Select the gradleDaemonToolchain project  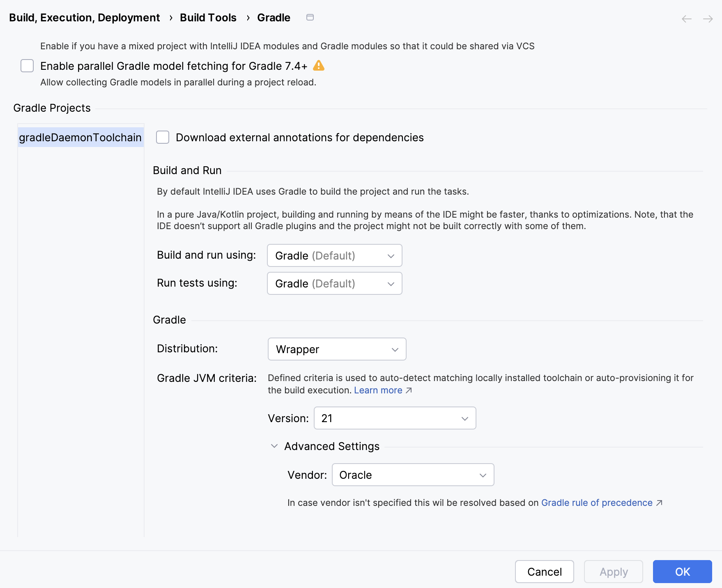click(80, 138)
